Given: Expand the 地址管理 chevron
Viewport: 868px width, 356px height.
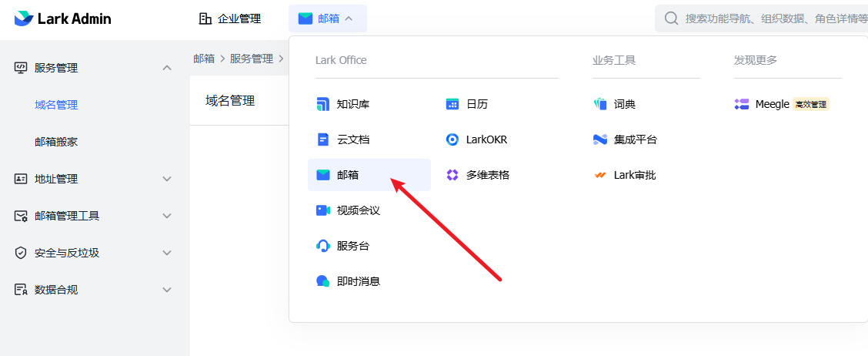Looking at the screenshot, I should (167, 179).
